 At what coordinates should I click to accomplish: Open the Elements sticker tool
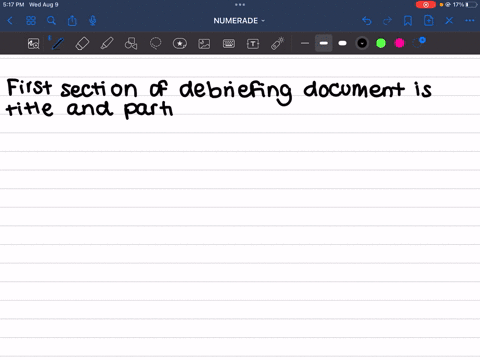pyautogui.click(x=180, y=43)
